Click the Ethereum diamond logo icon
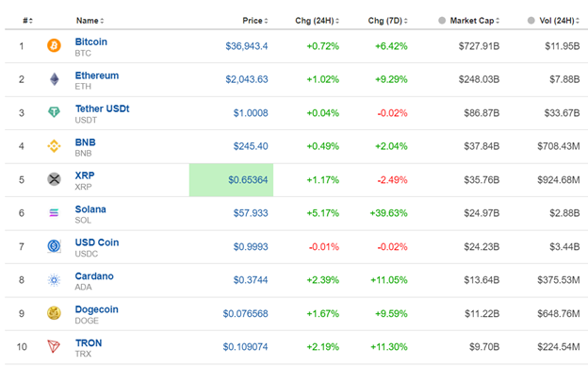This screenshot has height=366, width=588. [55, 79]
